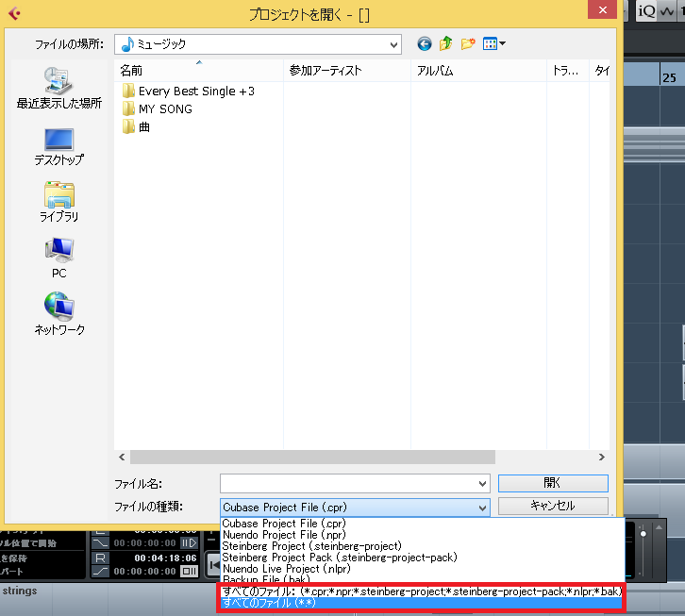This screenshot has width=685, height=616.
Task: Open ネットワーク in the places bar
Action: [x=59, y=314]
